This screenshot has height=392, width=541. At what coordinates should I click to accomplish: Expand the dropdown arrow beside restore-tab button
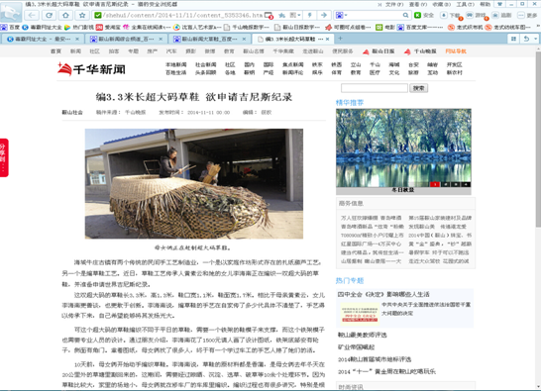535,39
